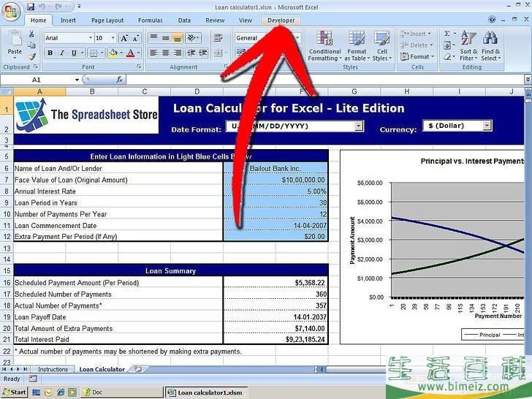532x399 pixels.
Task: Increase font size with Grow Font
Action: click(124, 38)
